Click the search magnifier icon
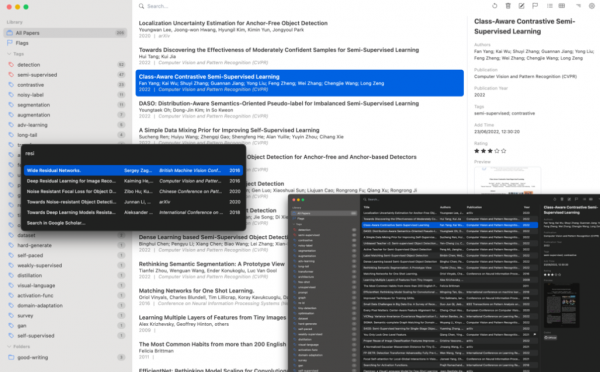600x372 pixels. coord(142,6)
